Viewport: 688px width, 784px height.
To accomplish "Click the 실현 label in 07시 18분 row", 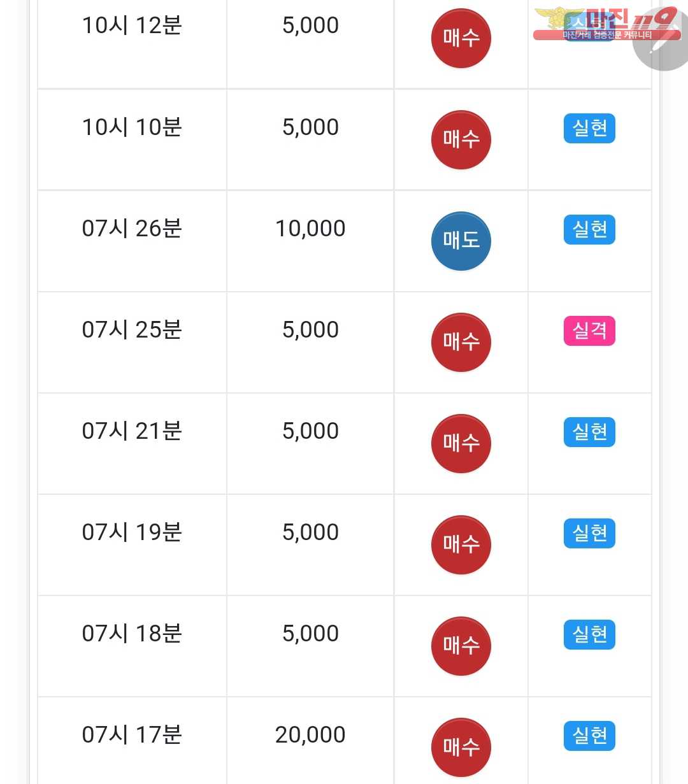I will click(x=589, y=635).
